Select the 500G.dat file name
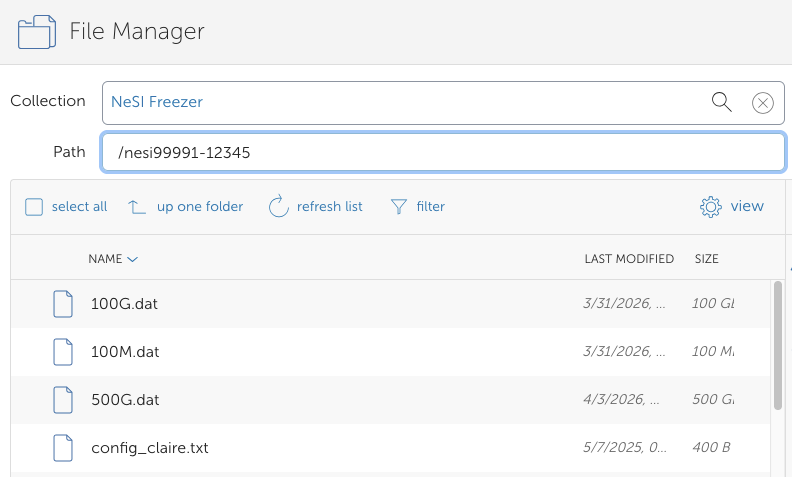 pos(125,400)
